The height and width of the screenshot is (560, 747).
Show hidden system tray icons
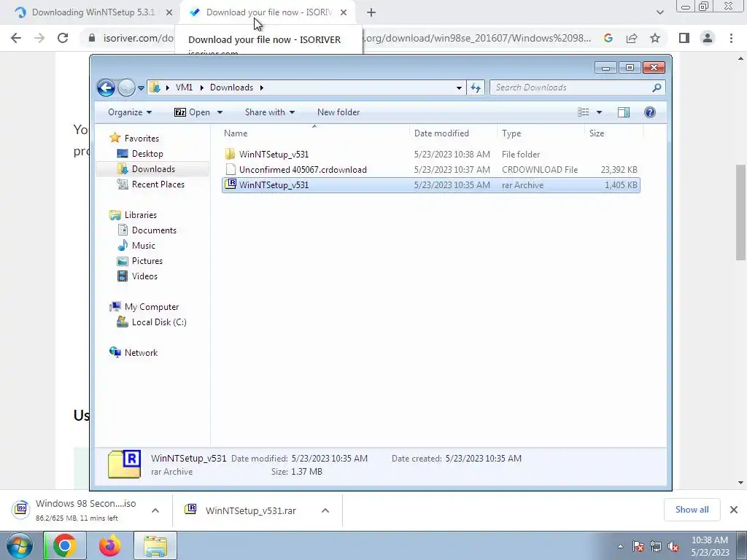pos(620,546)
